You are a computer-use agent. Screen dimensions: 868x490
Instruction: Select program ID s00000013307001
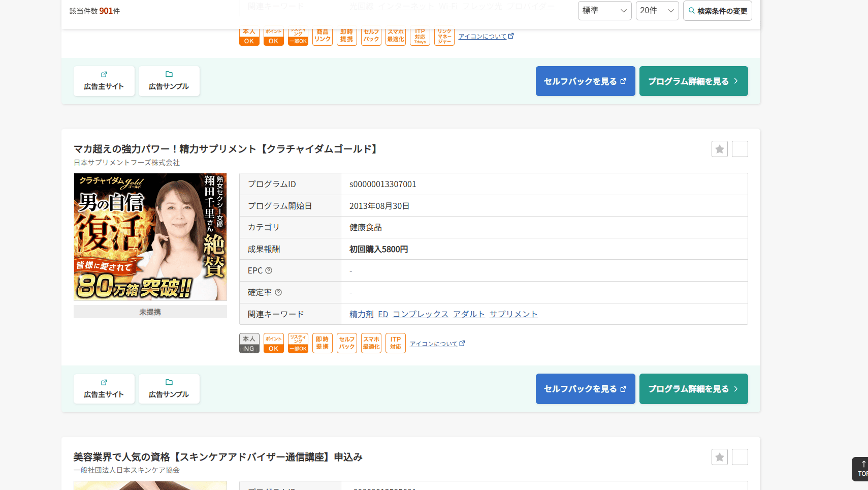click(x=383, y=184)
